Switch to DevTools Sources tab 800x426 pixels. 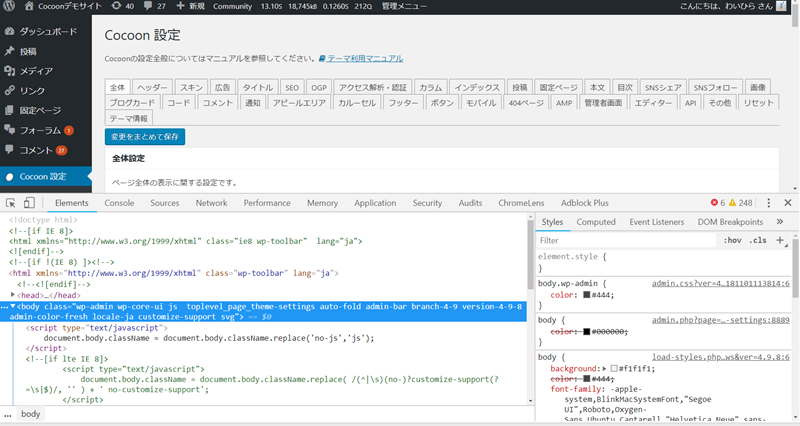[x=164, y=203]
